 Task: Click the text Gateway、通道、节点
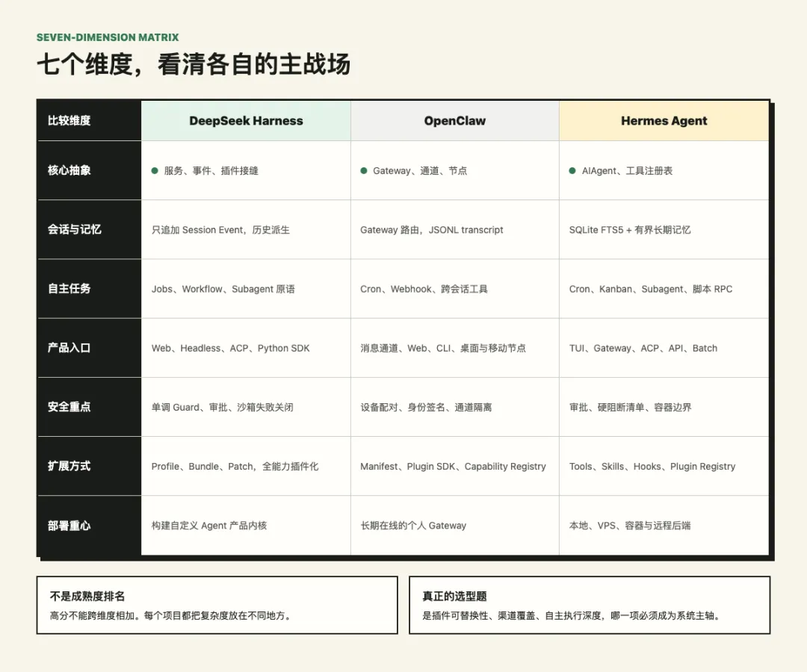pos(420,171)
